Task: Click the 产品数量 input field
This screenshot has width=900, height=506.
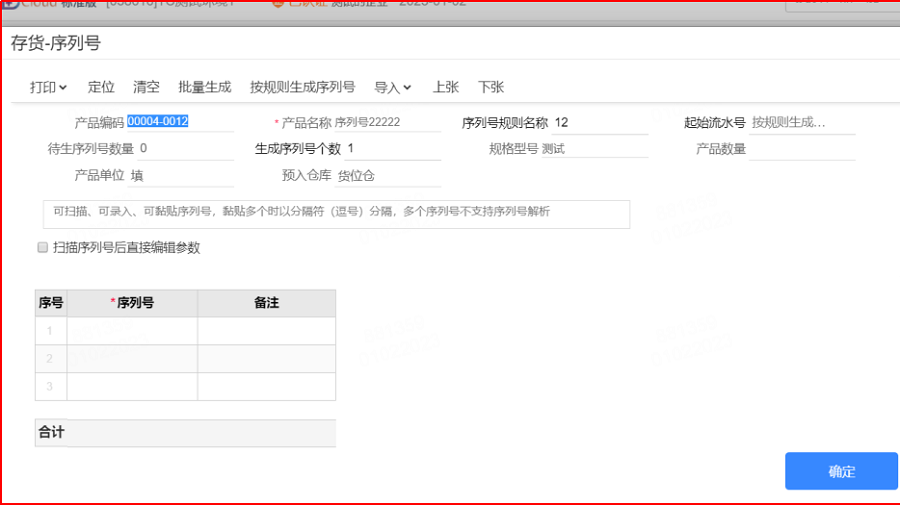Action: 802,149
